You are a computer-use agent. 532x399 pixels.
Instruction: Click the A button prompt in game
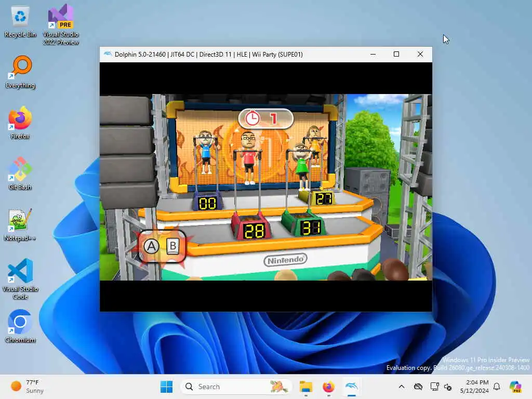pos(151,246)
